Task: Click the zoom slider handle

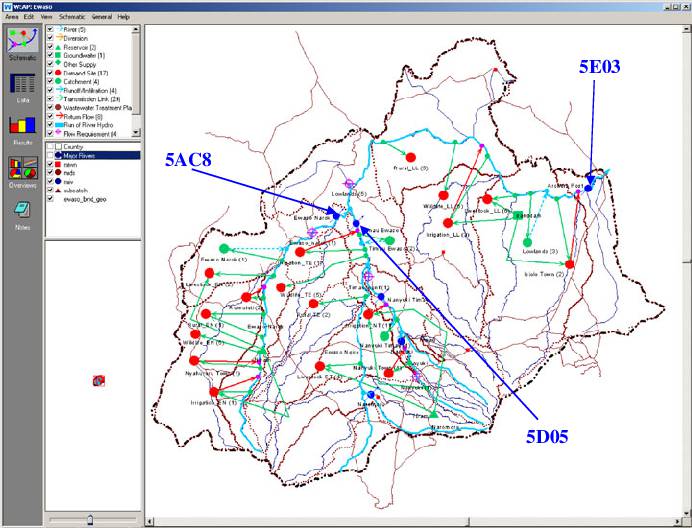Action: coord(89,519)
